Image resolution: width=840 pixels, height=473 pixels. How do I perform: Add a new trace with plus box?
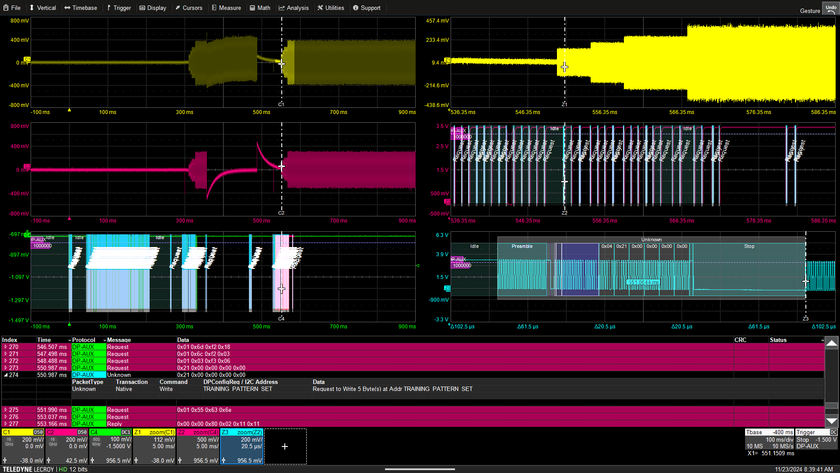tap(284, 446)
